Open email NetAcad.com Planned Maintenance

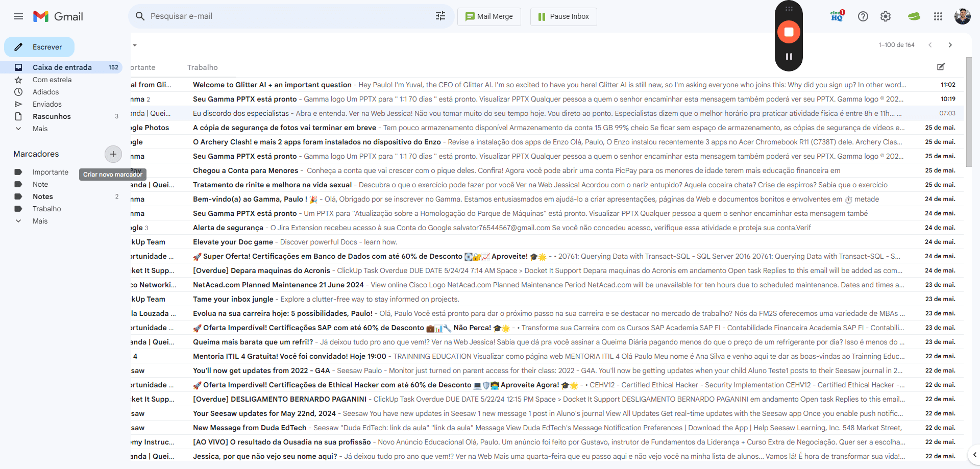547,285
